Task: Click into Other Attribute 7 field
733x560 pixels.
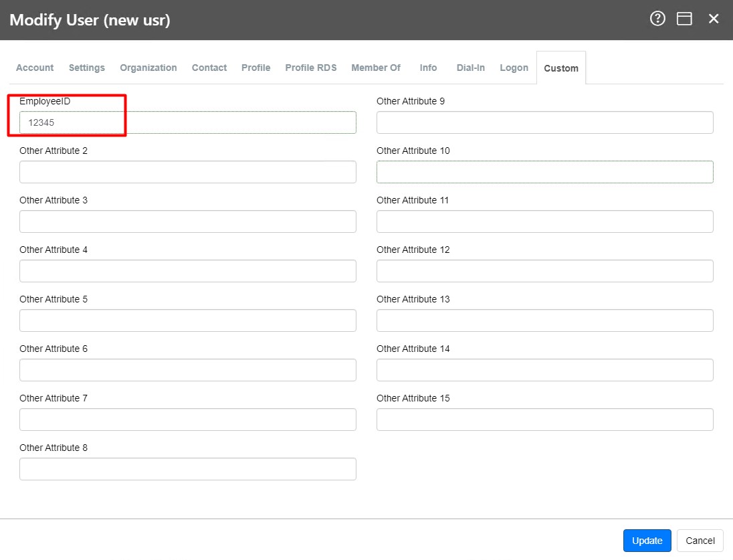Action: [187, 419]
